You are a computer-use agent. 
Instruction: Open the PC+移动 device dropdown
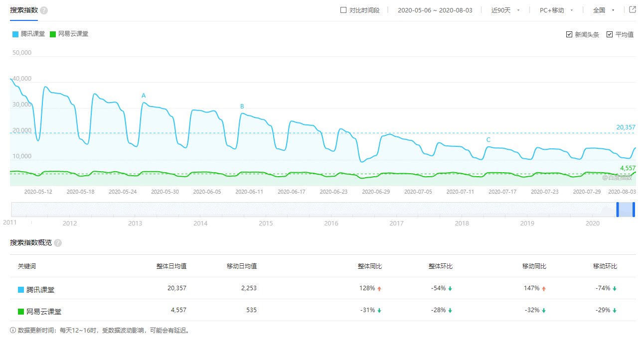[556, 10]
